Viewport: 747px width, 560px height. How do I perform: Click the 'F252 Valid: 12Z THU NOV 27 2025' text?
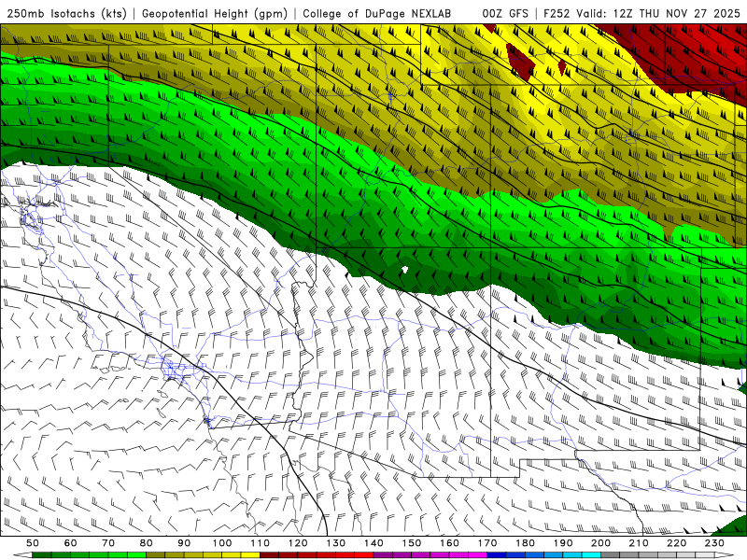641,13
